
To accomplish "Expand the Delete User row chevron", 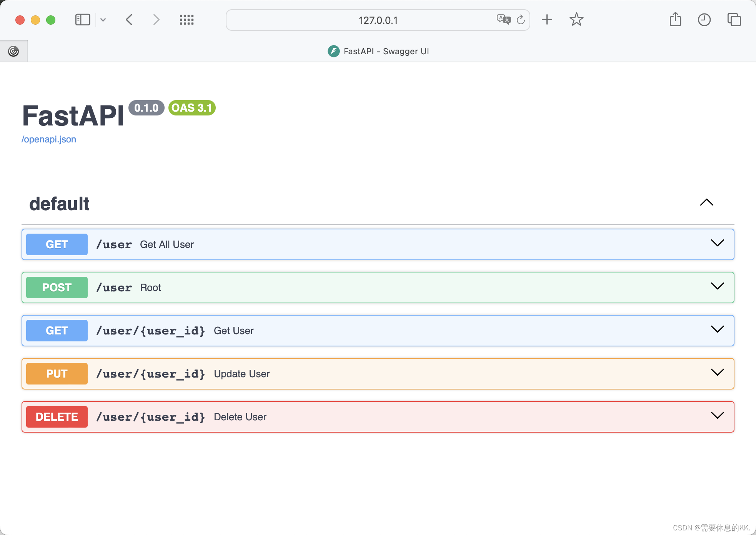I will coord(718,415).
